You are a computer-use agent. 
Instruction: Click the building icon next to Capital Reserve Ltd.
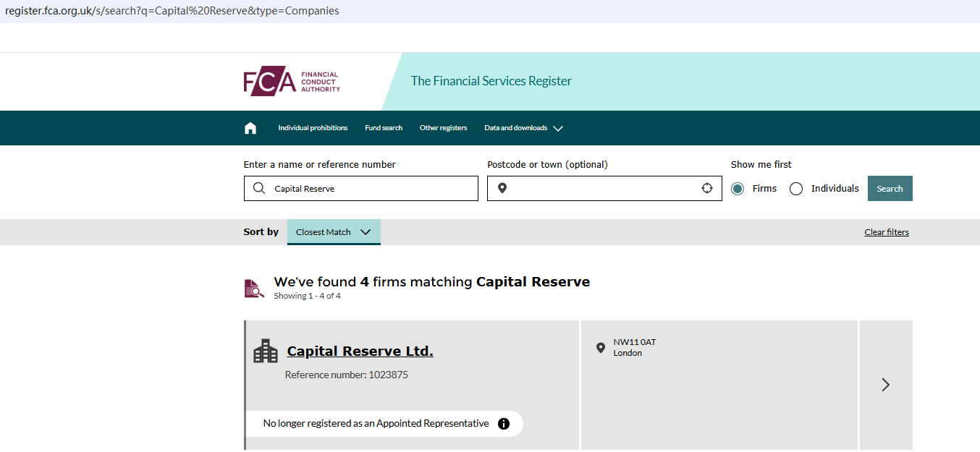(x=266, y=351)
